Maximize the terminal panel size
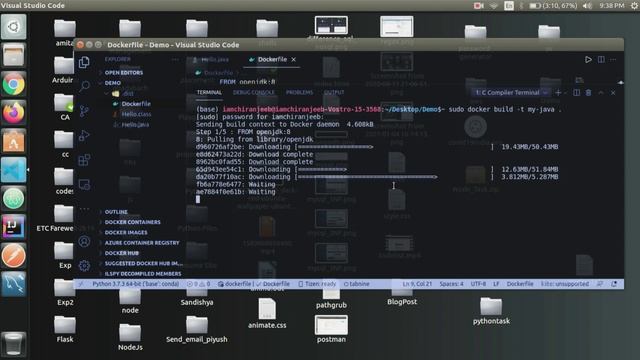The height and width of the screenshot is (360, 640). coord(601,93)
